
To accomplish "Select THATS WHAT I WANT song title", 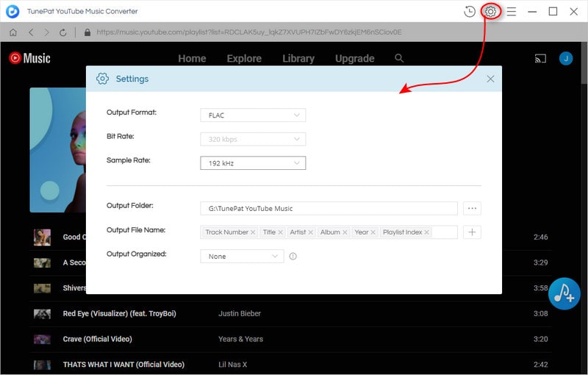I will (123, 365).
